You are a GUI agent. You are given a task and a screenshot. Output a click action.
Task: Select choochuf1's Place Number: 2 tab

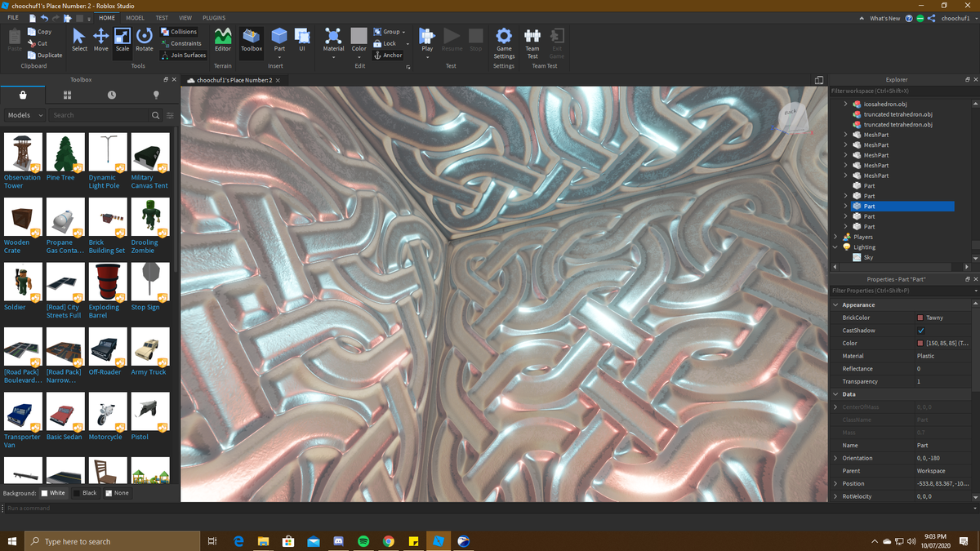(x=234, y=80)
